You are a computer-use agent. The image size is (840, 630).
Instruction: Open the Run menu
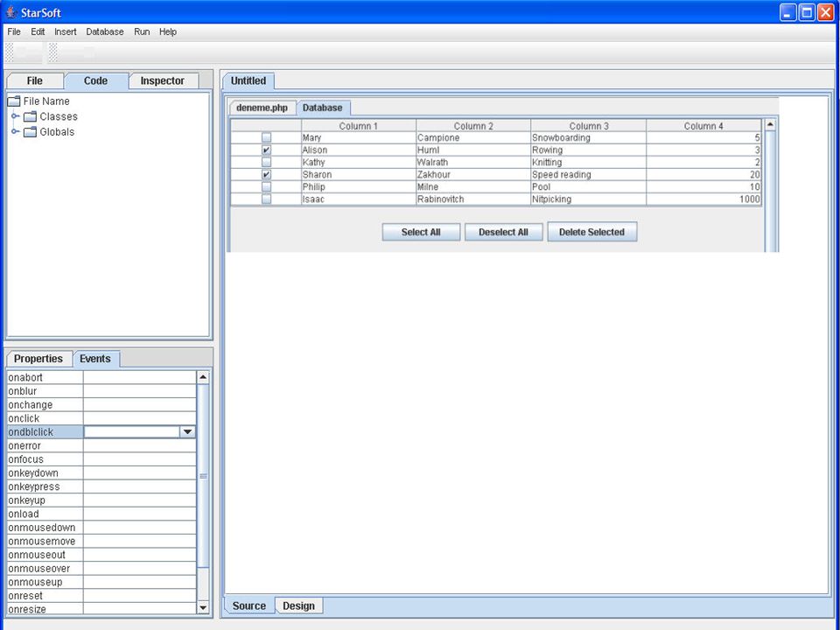click(142, 31)
